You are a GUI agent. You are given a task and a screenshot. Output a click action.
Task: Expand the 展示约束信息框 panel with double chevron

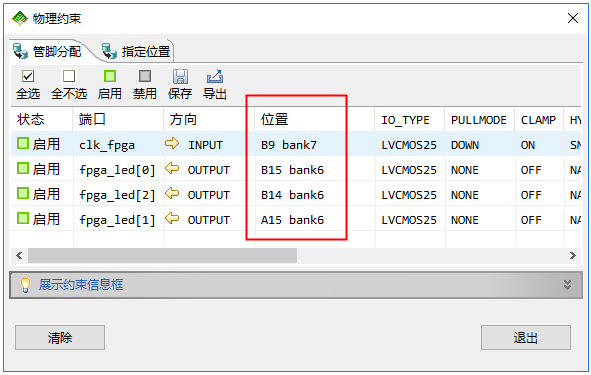pyautogui.click(x=567, y=285)
